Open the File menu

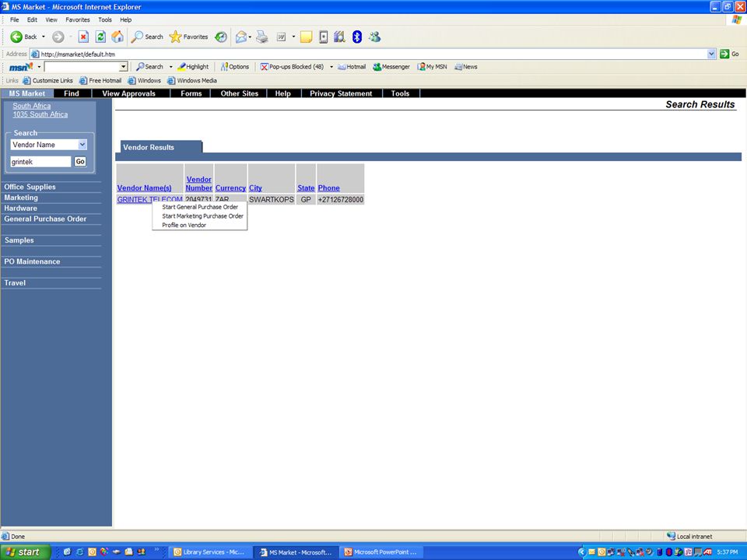pos(14,19)
